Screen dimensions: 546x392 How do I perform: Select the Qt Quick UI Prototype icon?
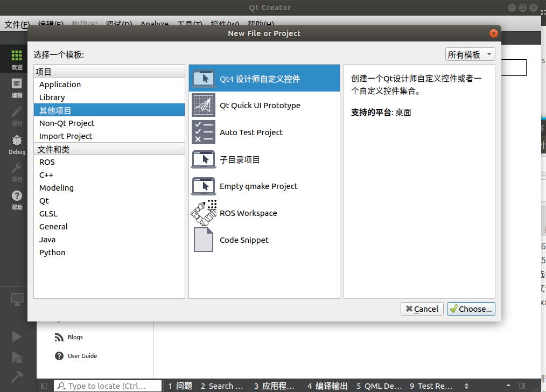click(204, 105)
